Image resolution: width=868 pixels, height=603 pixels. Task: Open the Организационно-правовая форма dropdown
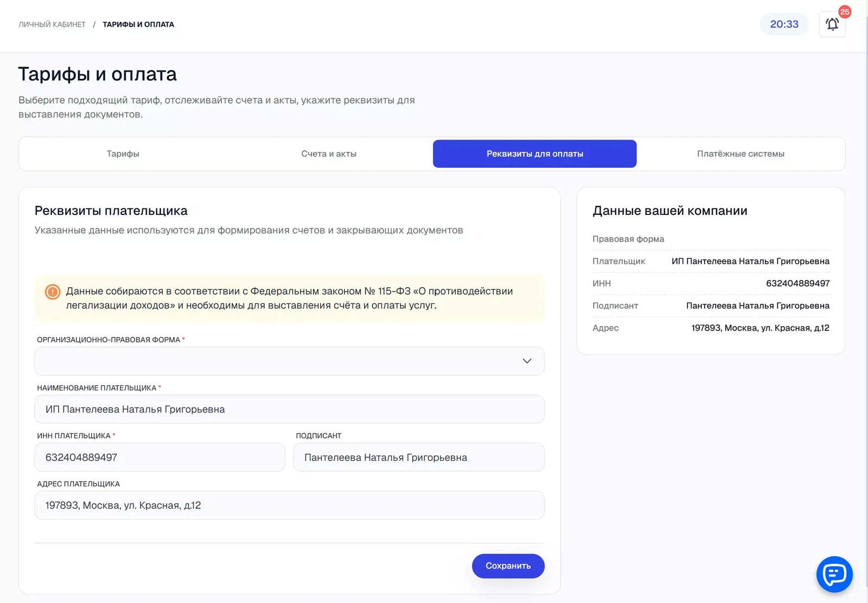pyautogui.click(x=289, y=361)
